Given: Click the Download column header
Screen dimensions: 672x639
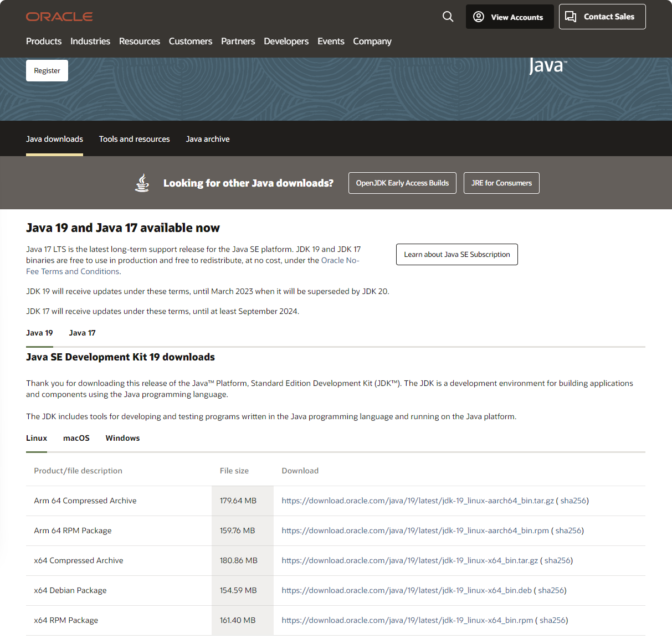Looking at the screenshot, I should [x=300, y=471].
